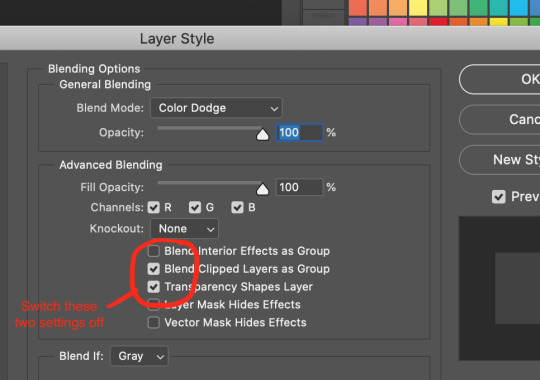The image size is (540, 380).
Task: Open the Knockout dropdown set to None
Action: (x=184, y=228)
